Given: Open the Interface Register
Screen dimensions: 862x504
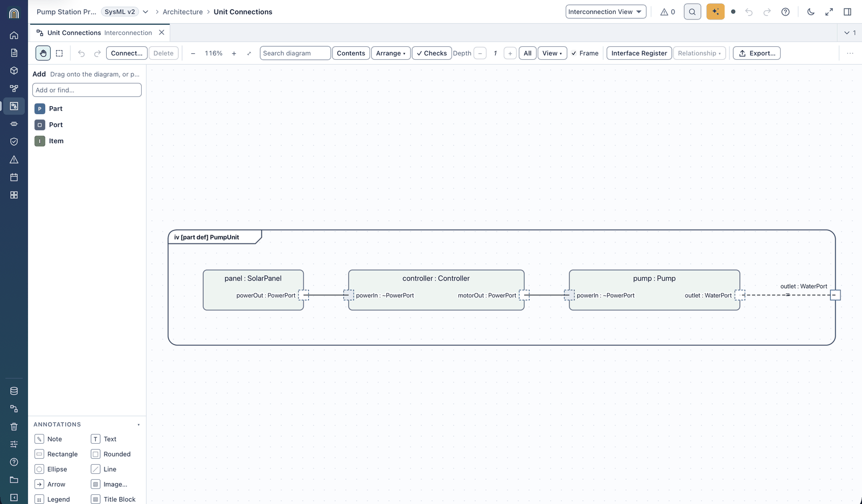Looking at the screenshot, I should coord(639,53).
